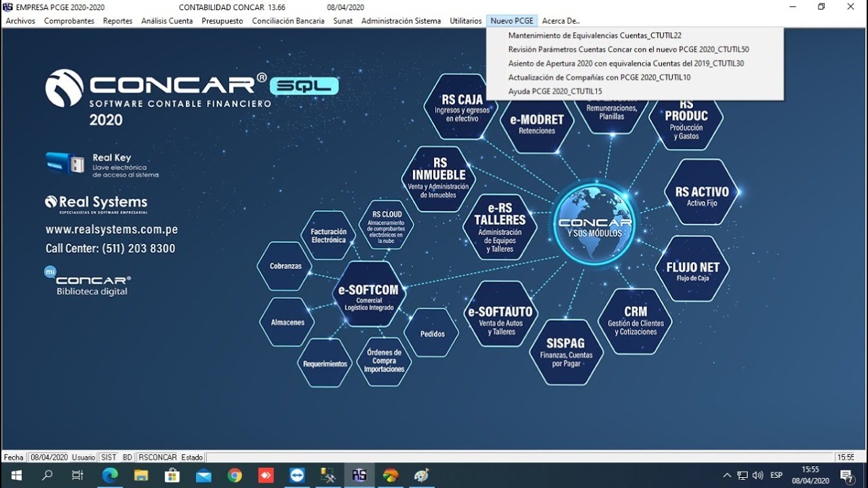Click the status bar Usuario value SIST

[x=108, y=457]
